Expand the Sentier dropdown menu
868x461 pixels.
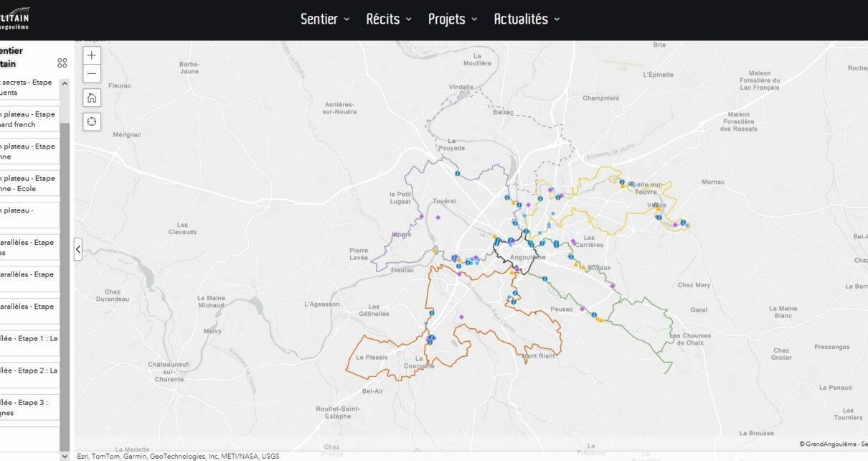coord(325,19)
